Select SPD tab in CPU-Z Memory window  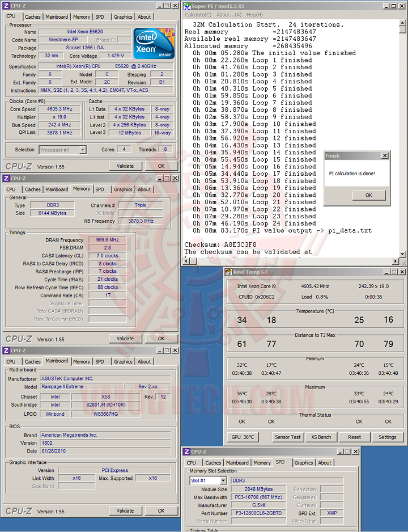100,189
